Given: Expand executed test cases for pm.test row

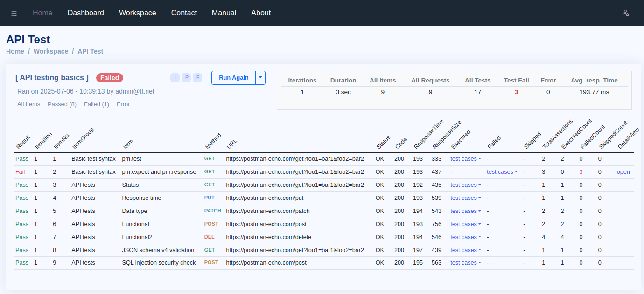Looking at the screenshot, I should tap(465, 159).
